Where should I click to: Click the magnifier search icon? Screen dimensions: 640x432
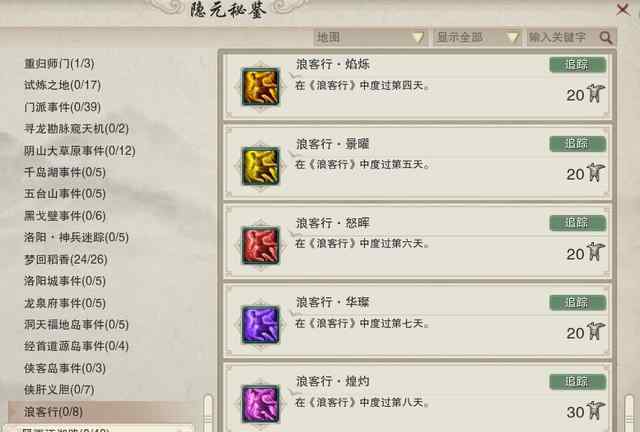point(606,38)
